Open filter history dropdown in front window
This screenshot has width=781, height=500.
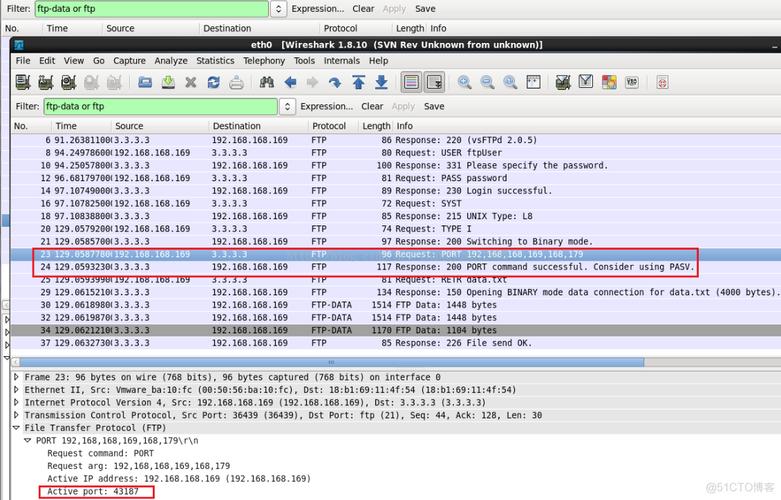point(287,107)
